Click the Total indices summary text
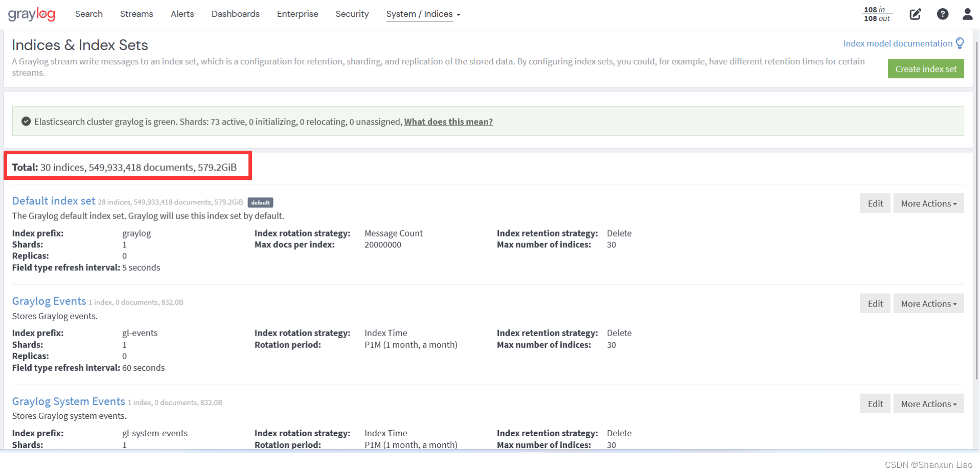Viewport: 980px width, 473px height. pos(124,168)
